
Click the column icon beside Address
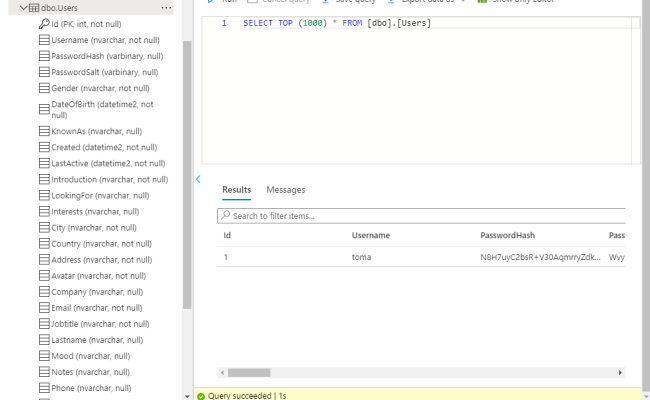click(x=44, y=259)
